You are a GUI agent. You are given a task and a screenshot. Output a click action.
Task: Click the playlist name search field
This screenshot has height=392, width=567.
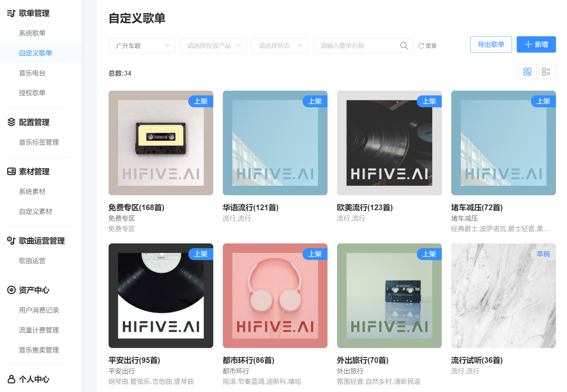click(354, 45)
